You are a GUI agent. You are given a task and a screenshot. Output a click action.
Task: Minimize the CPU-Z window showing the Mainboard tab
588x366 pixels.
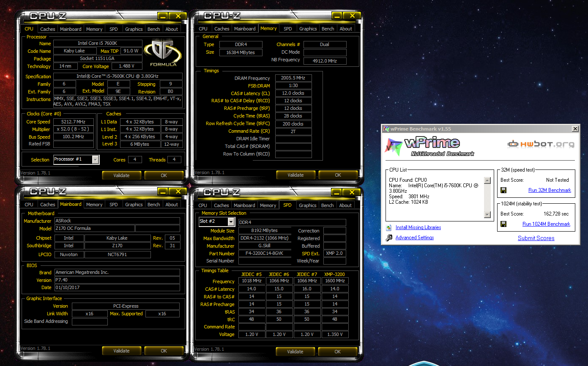coord(163,191)
